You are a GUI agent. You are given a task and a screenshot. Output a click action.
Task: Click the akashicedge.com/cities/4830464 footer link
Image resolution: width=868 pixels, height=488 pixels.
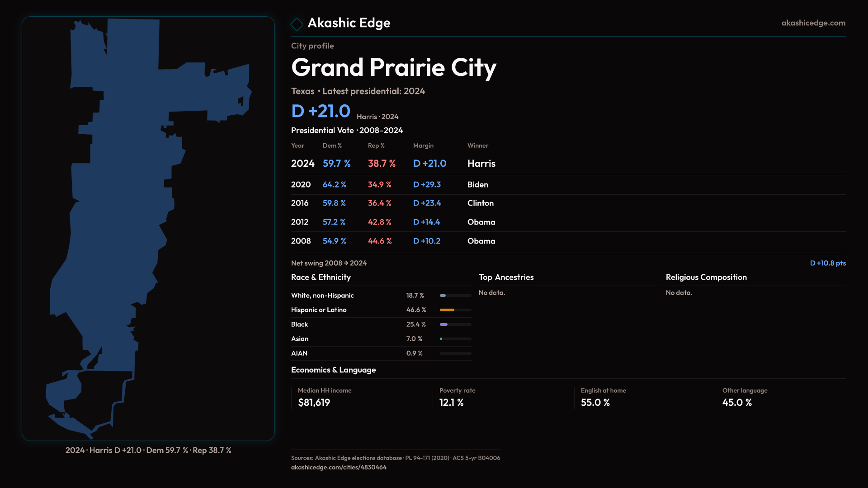pos(339,467)
